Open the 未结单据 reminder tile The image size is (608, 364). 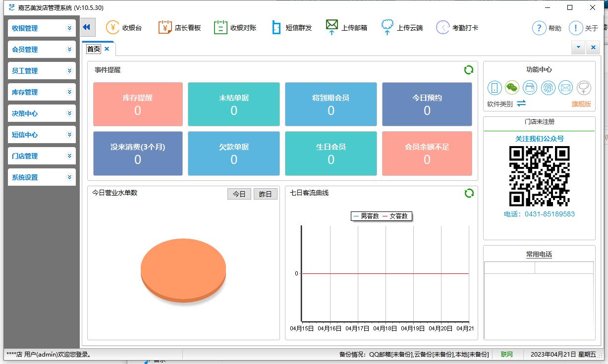click(x=234, y=104)
